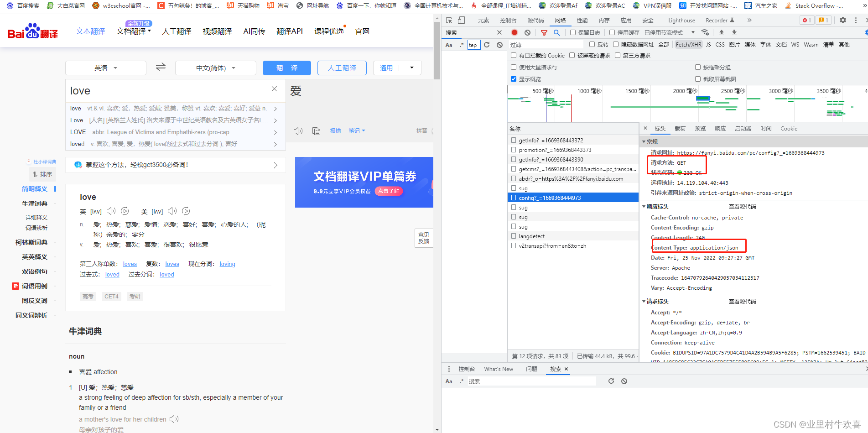This screenshot has height=433, width=868.
Task: Import HAR file with upload arrow
Action: tap(721, 32)
